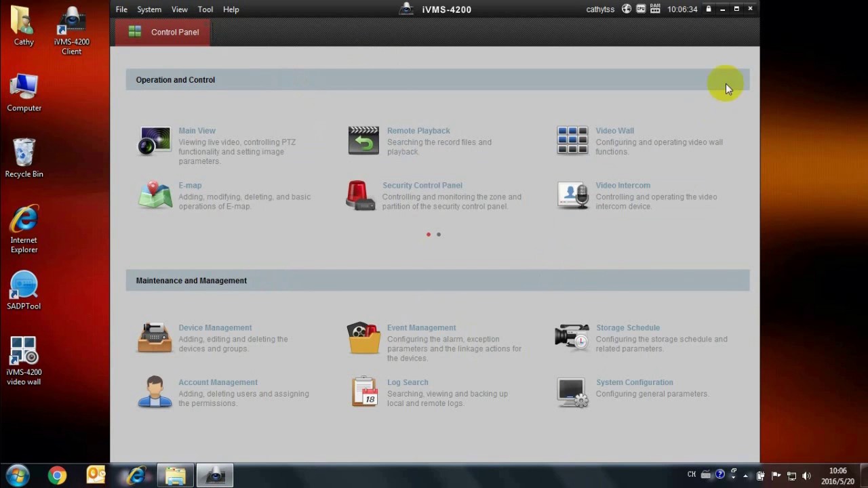The width and height of the screenshot is (868, 488).
Task: Click the Control Panel grid icon
Action: tap(135, 32)
